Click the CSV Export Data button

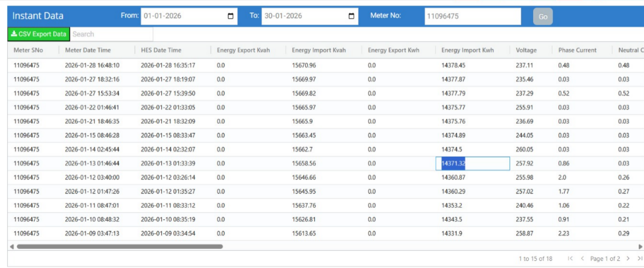38,34
